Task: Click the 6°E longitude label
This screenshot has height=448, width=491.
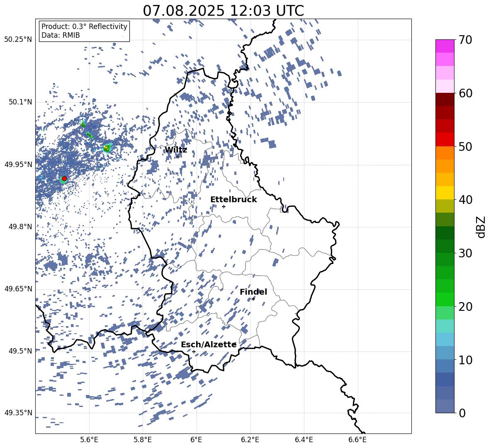Action: click(196, 440)
